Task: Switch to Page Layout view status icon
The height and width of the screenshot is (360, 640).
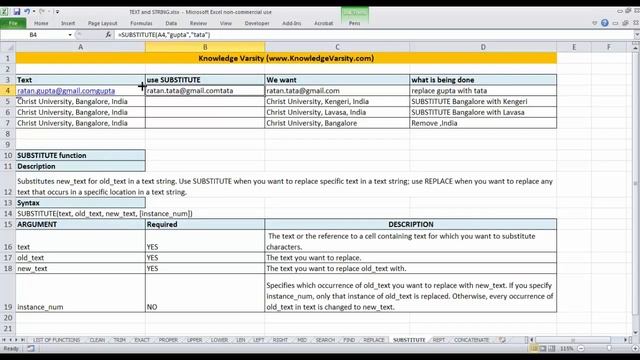Action: tap(542, 349)
